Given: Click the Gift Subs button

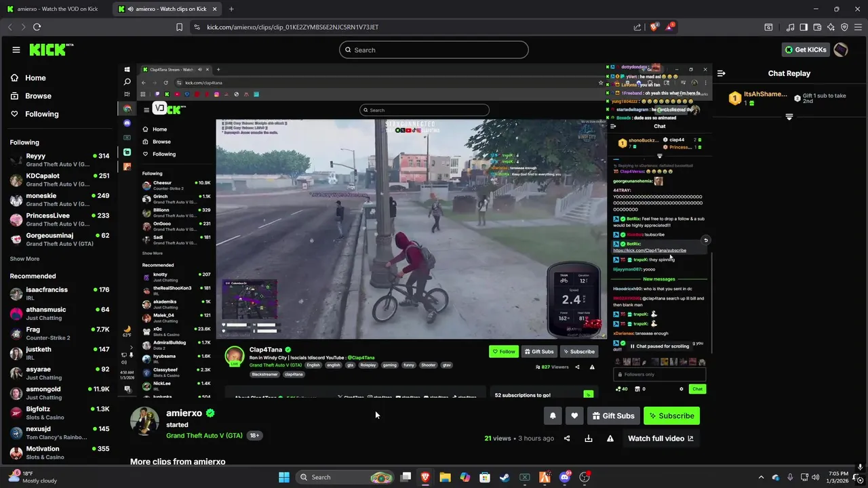Looking at the screenshot, I should [x=613, y=415].
